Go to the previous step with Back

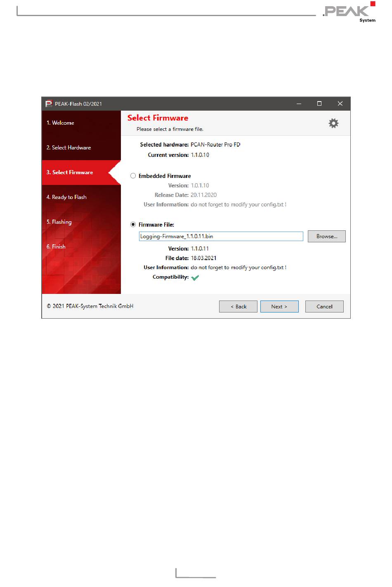pyautogui.click(x=238, y=307)
